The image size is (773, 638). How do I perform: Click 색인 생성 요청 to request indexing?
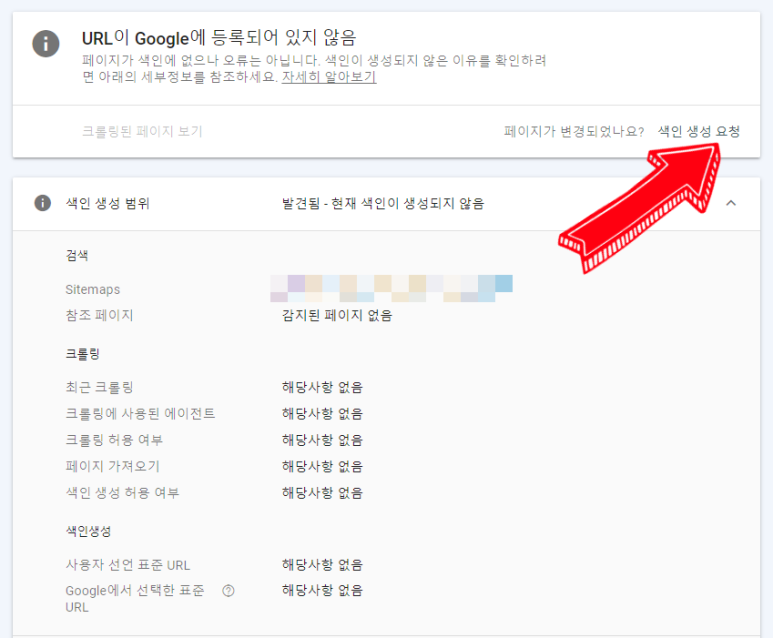699,132
